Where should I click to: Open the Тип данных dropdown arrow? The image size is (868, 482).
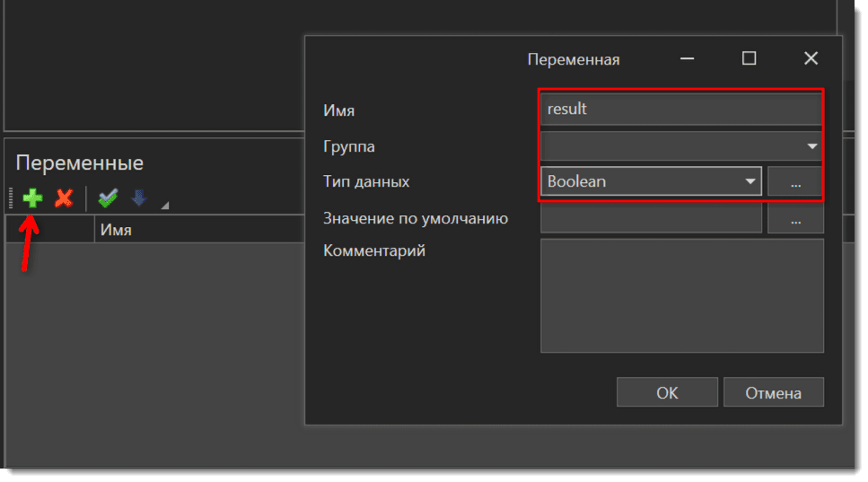coord(750,181)
